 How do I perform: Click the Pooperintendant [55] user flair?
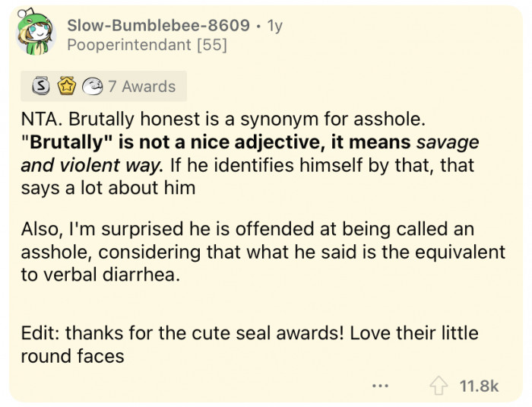147,46
